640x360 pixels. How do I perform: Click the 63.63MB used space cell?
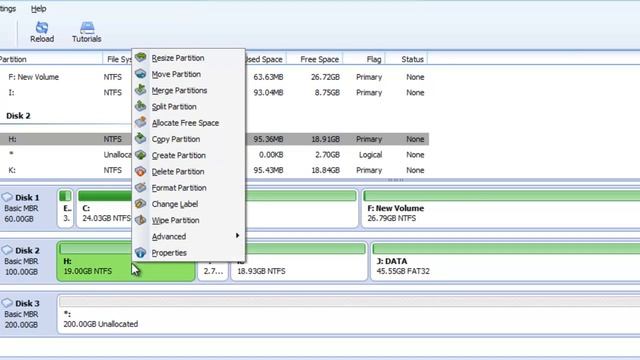pos(268,77)
